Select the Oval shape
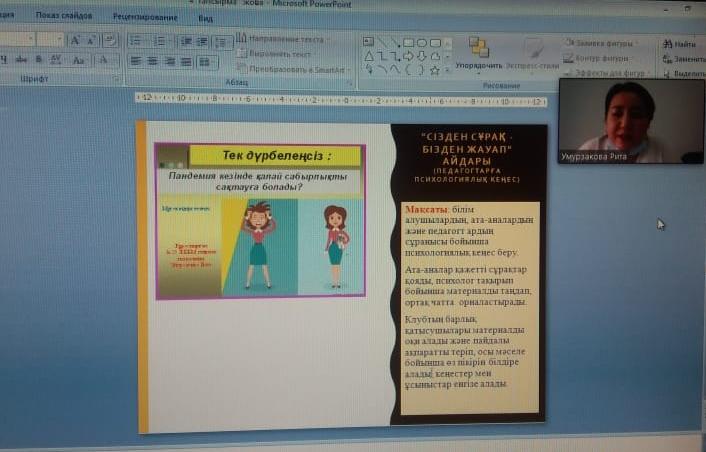 pos(421,43)
